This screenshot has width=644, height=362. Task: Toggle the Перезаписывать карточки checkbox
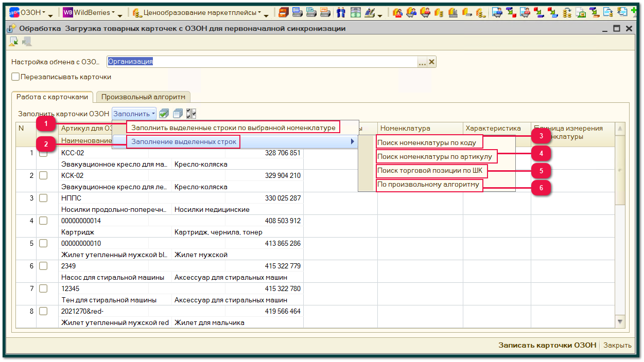pos(15,77)
